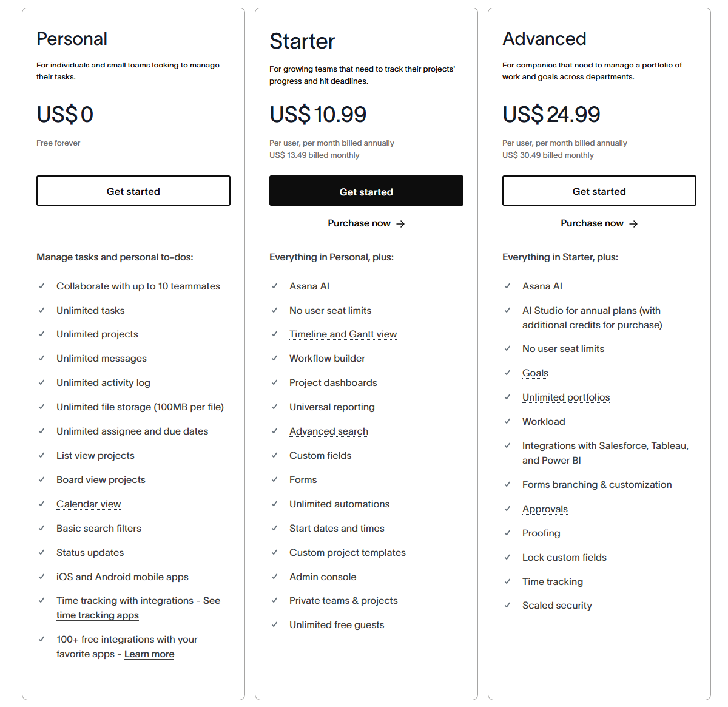The image size is (728, 707).
Task: Open the Unlimited portfolios link
Action: coord(566,397)
